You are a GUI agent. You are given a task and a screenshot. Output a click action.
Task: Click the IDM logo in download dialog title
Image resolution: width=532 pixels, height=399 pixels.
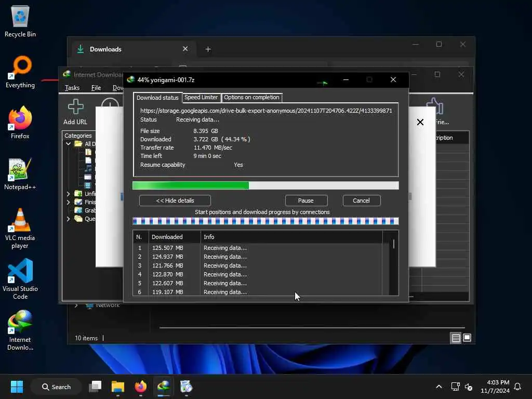(130, 79)
